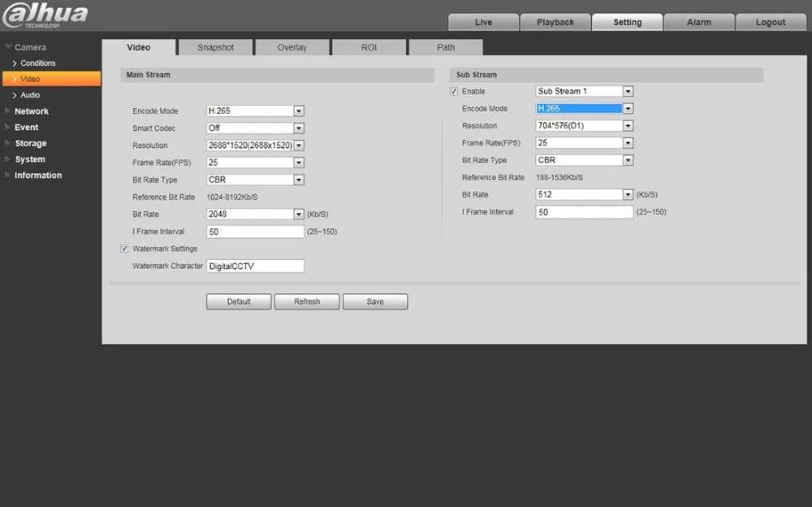812x507 pixels.
Task: Click the 1024-8192Kb/S reference bit rate text
Action: click(232, 197)
